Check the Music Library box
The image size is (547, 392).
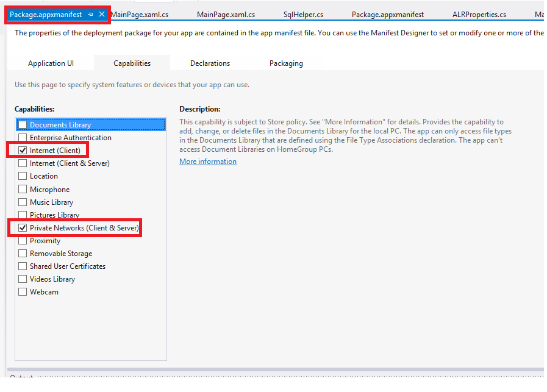pyautogui.click(x=23, y=202)
